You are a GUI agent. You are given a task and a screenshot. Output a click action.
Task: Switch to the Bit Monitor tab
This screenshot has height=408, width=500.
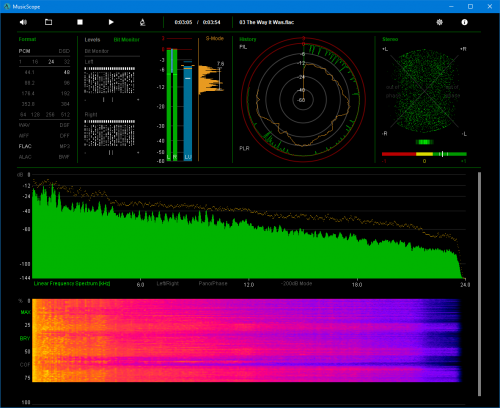point(126,40)
